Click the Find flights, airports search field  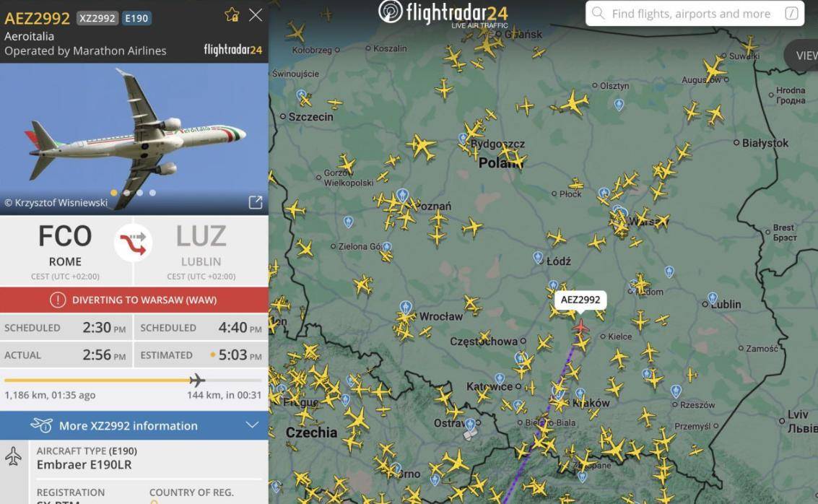[695, 14]
